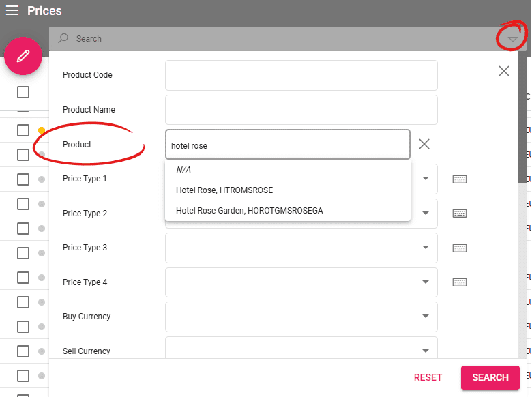Select the N/A suggestion
Screen dimensions: 532x397
[288, 170]
